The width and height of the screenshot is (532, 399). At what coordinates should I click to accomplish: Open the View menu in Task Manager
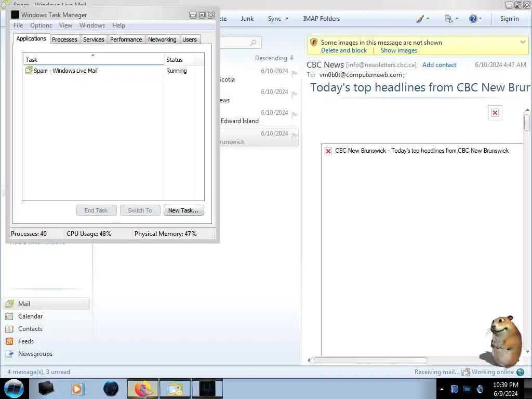(x=65, y=25)
